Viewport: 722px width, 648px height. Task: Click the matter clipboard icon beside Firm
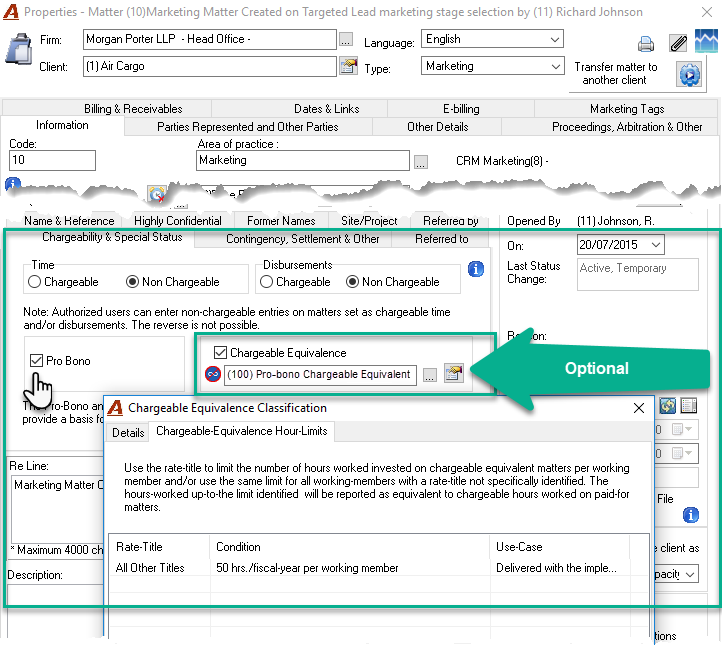19,48
